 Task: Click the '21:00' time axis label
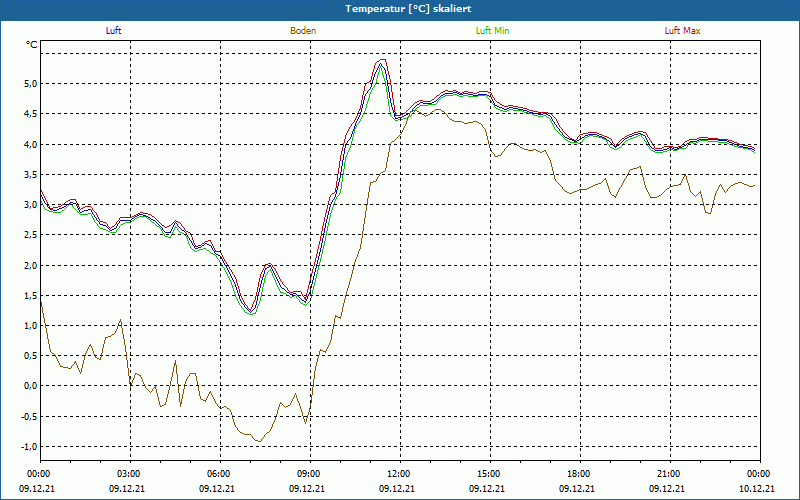click(670, 474)
